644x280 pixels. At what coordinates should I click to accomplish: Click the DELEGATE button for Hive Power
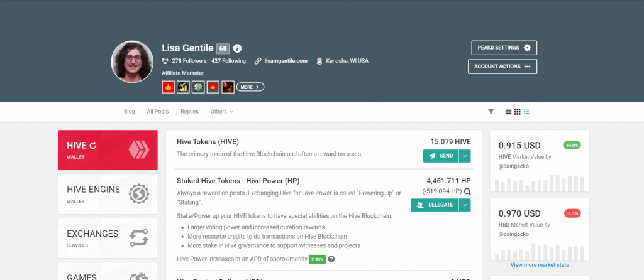435,205
